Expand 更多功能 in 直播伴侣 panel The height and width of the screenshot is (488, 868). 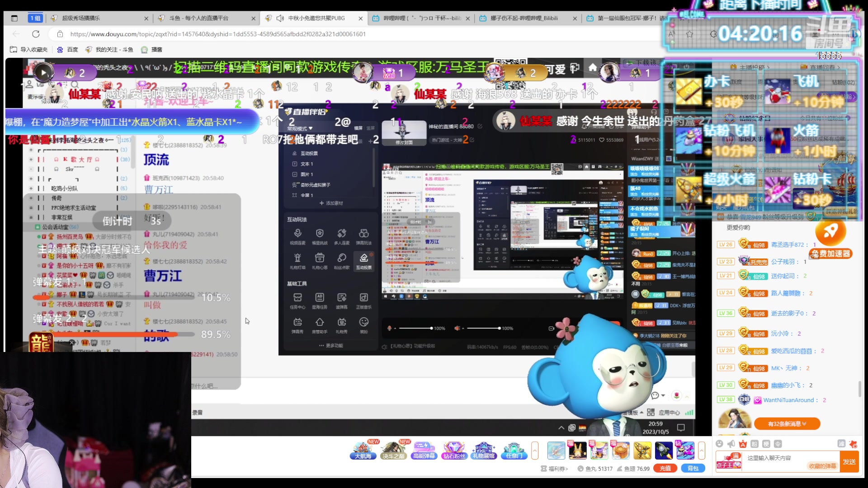[331, 346]
